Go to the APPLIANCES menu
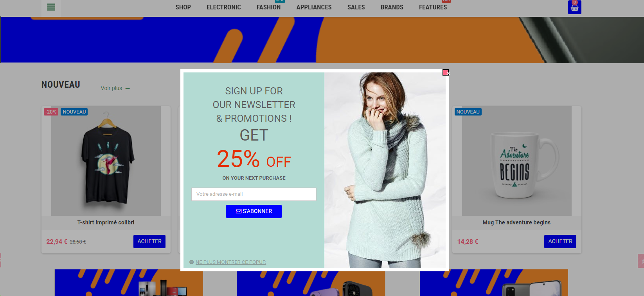This screenshot has height=296, width=644. pos(314,7)
